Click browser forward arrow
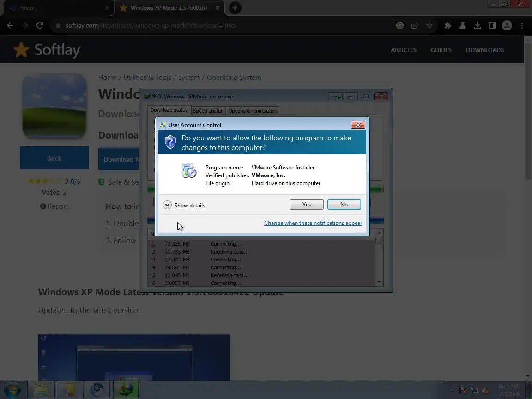The width and height of the screenshot is (532, 399). point(25,25)
